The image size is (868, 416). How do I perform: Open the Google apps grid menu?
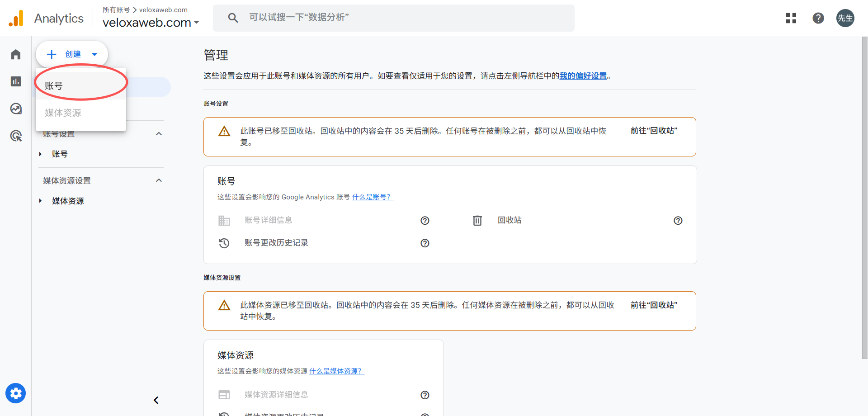coord(791,18)
